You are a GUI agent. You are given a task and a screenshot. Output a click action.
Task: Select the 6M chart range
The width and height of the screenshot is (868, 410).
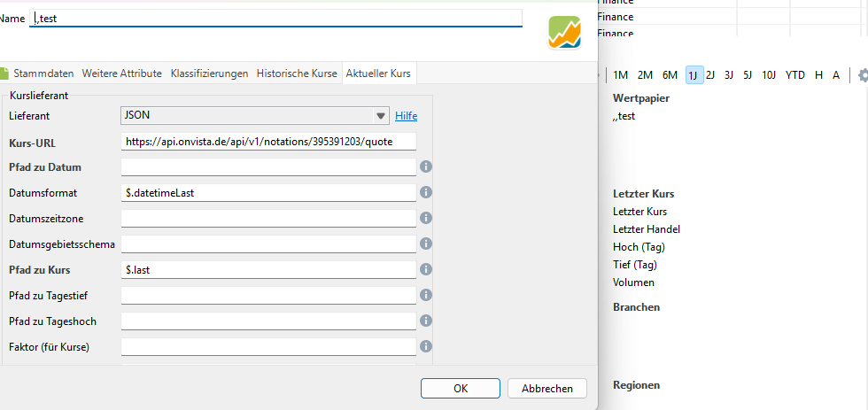[670, 75]
